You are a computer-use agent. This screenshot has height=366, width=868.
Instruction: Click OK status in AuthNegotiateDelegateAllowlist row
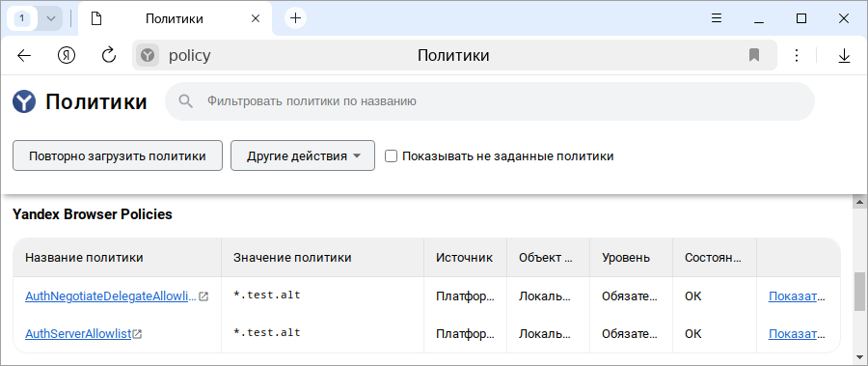pos(693,296)
